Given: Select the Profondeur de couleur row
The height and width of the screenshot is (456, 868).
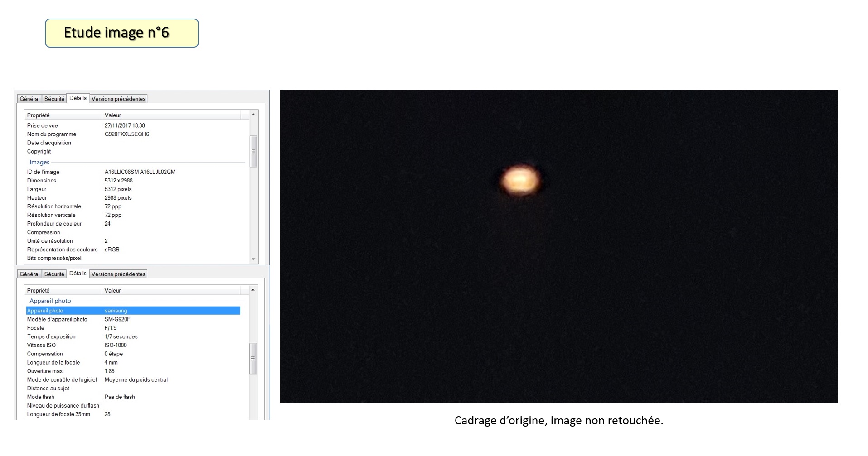Looking at the screenshot, I should [x=133, y=223].
